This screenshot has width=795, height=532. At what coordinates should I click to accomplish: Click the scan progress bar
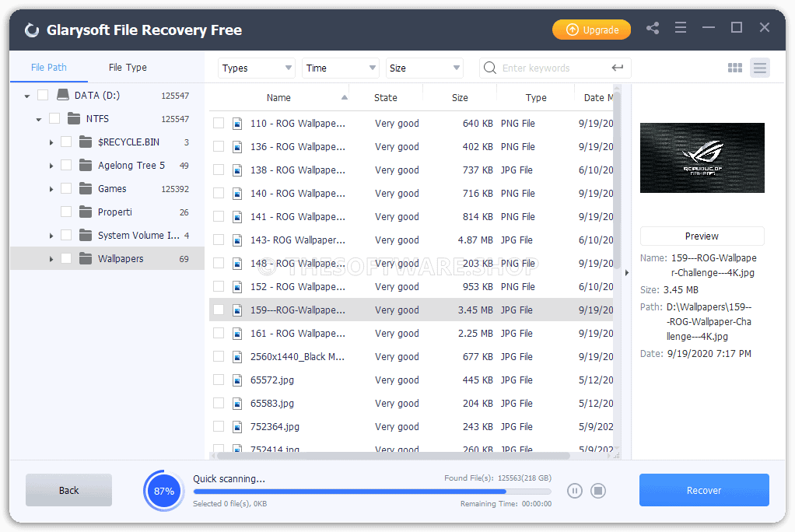coord(372,491)
